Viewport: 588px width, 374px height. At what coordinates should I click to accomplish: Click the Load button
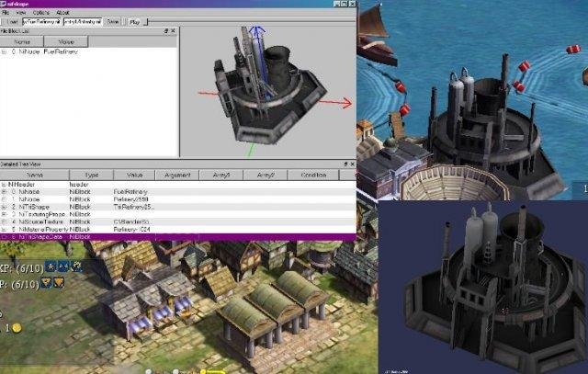[x=12, y=22]
